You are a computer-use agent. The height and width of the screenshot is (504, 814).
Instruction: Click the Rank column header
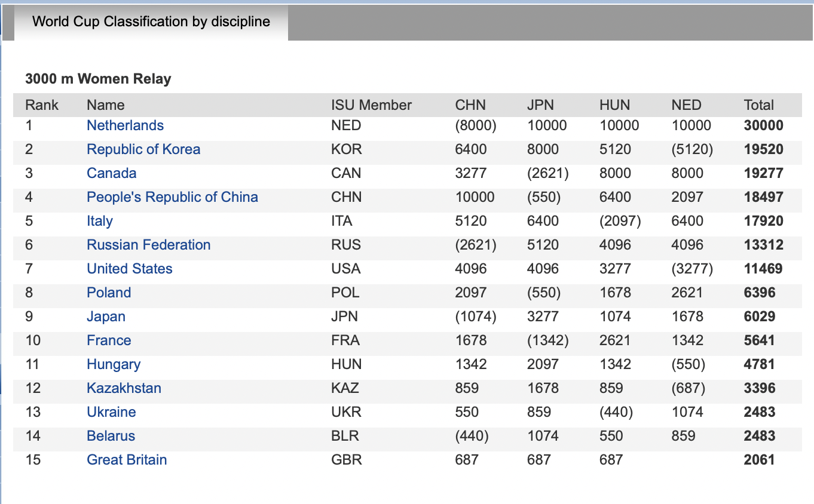(x=42, y=105)
